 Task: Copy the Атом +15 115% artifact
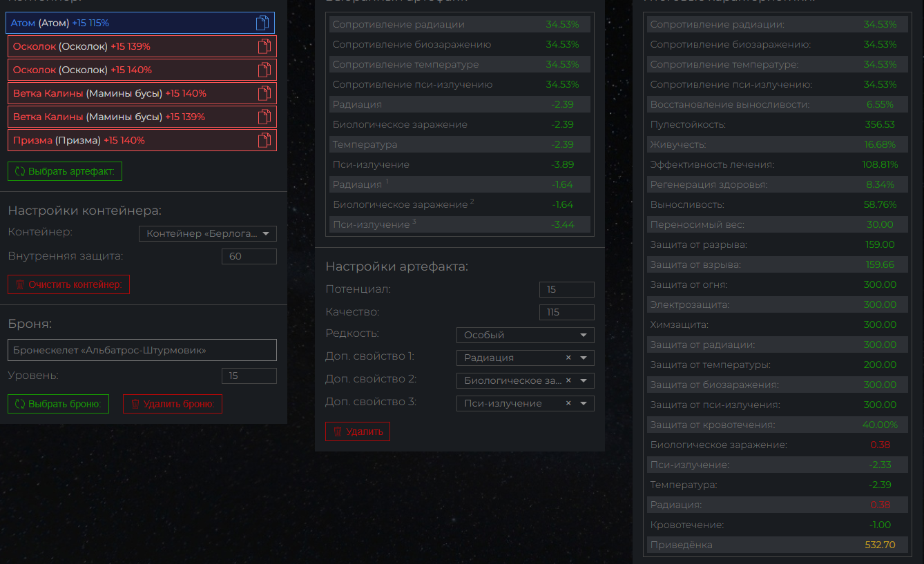[x=262, y=23]
